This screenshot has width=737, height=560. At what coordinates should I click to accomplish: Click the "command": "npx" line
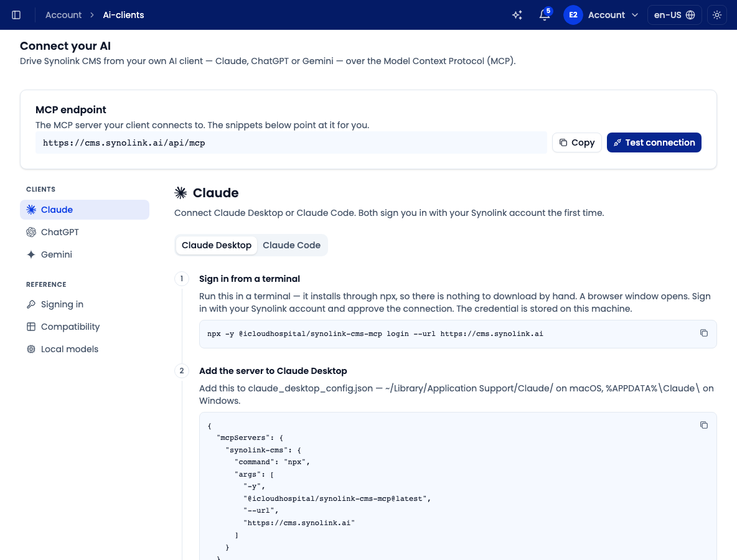coord(272,462)
